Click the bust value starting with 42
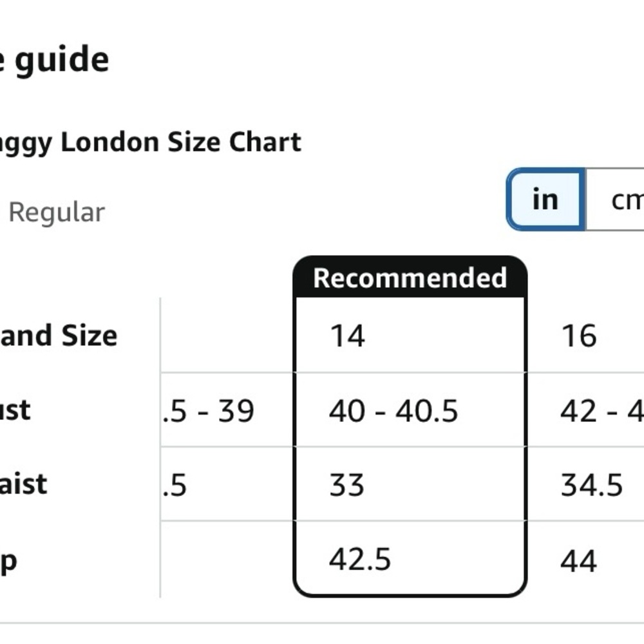Viewport: 644px width, 644px height. (602, 411)
